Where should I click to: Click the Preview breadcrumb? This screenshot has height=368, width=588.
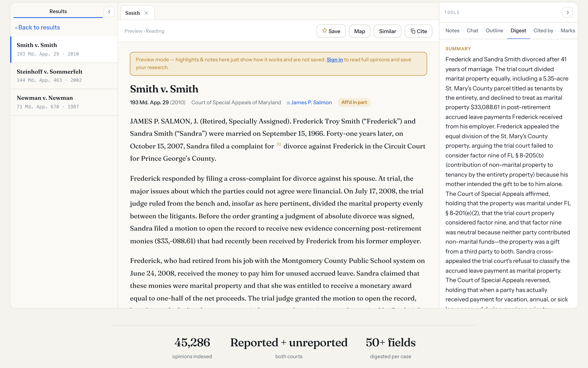(x=133, y=31)
